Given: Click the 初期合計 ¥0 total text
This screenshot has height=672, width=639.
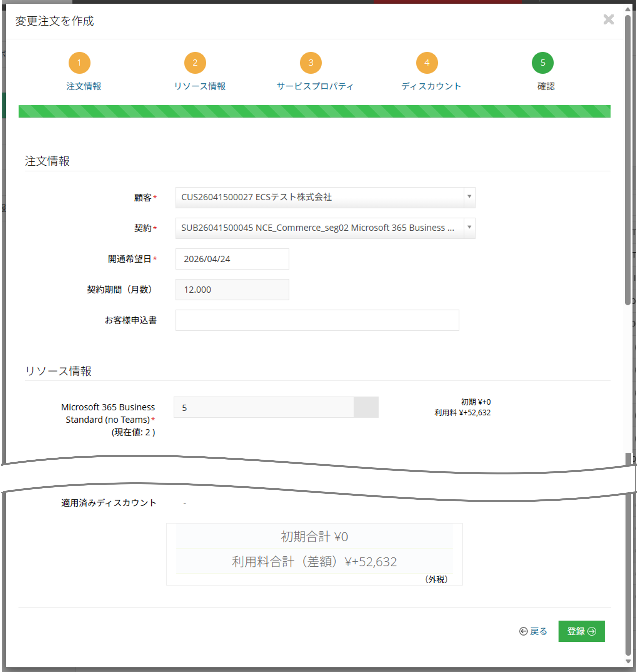Looking at the screenshot, I should [x=314, y=537].
